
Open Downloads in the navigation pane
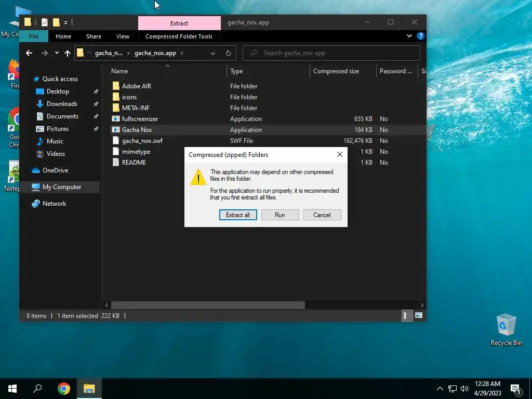(62, 104)
